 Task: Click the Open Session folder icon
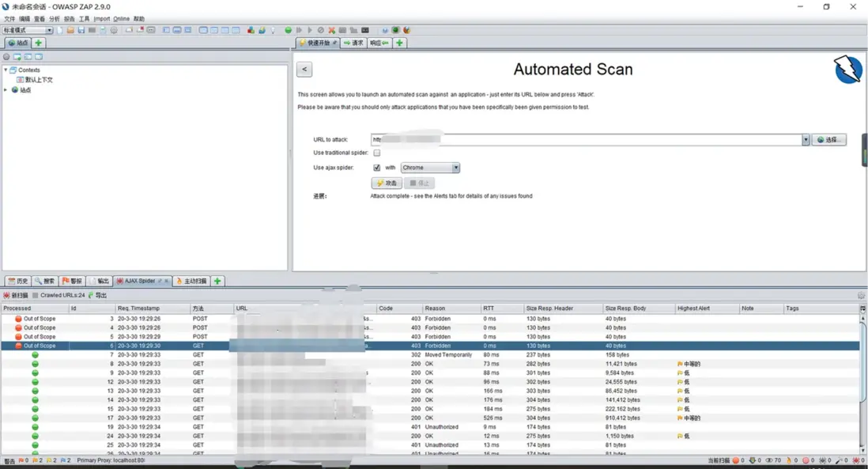[x=70, y=30]
